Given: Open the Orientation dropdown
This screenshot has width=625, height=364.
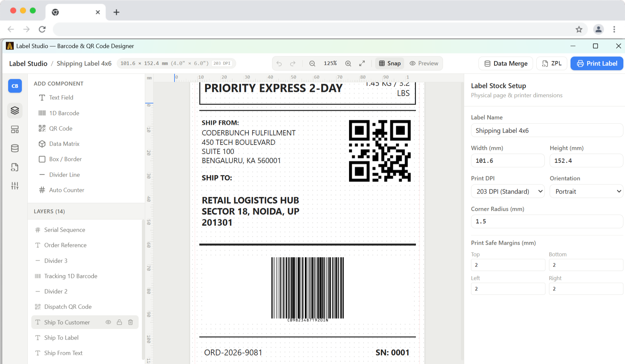Looking at the screenshot, I should [586, 191].
